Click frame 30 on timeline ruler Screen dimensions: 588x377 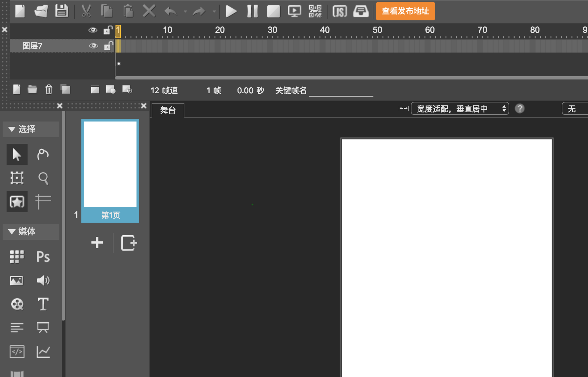tap(272, 30)
